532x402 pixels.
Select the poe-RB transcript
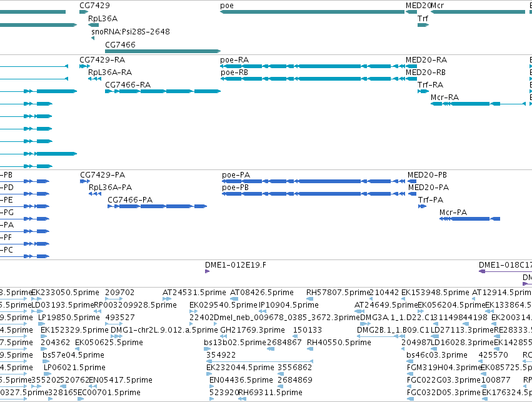pos(313,79)
